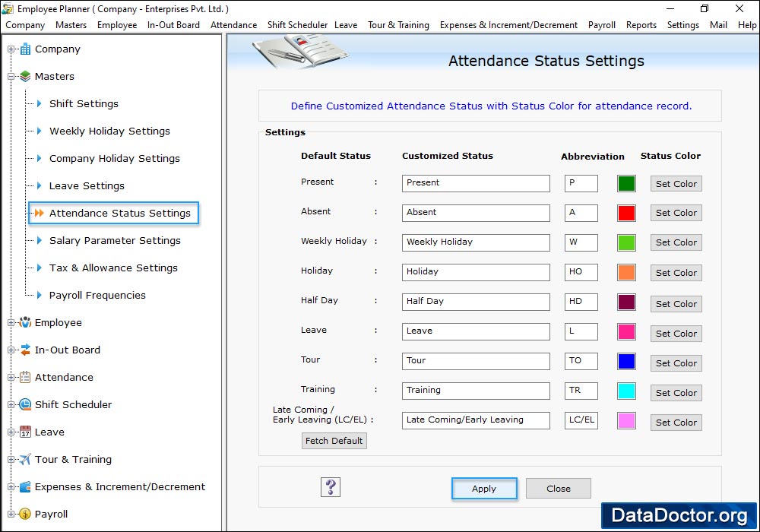Open the Mail menu
760x532 pixels.
(x=718, y=25)
